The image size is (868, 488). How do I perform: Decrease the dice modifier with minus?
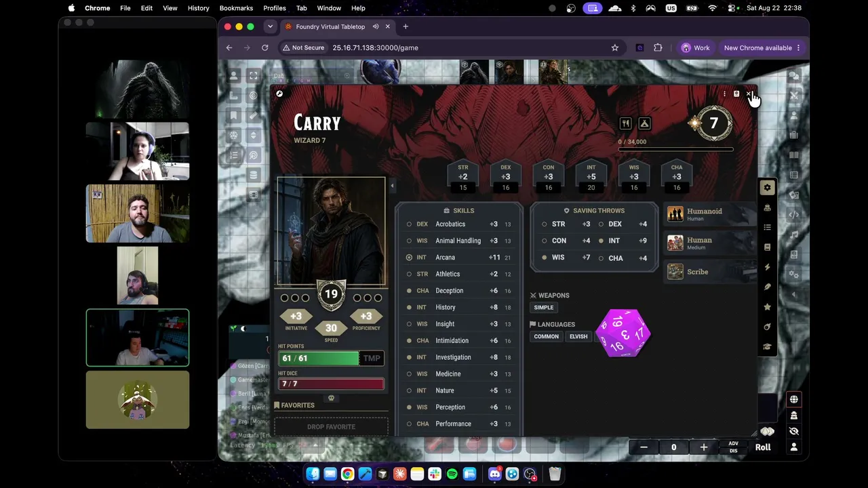click(644, 447)
